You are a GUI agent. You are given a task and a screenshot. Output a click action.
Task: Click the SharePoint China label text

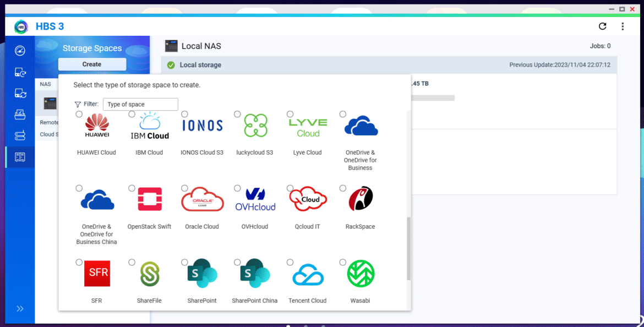255,301
